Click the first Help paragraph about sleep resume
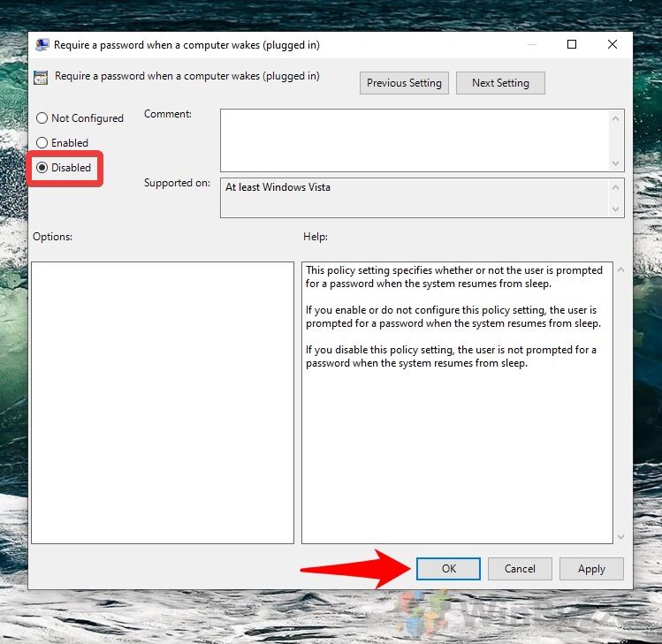This screenshot has width=662, height=644. click(454, 277)
